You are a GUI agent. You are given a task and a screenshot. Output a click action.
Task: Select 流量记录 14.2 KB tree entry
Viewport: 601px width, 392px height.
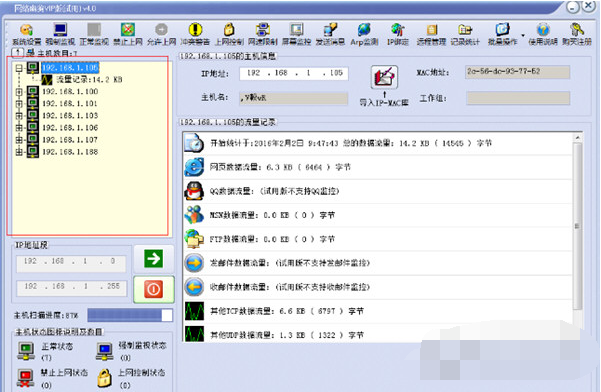point(89,80)
